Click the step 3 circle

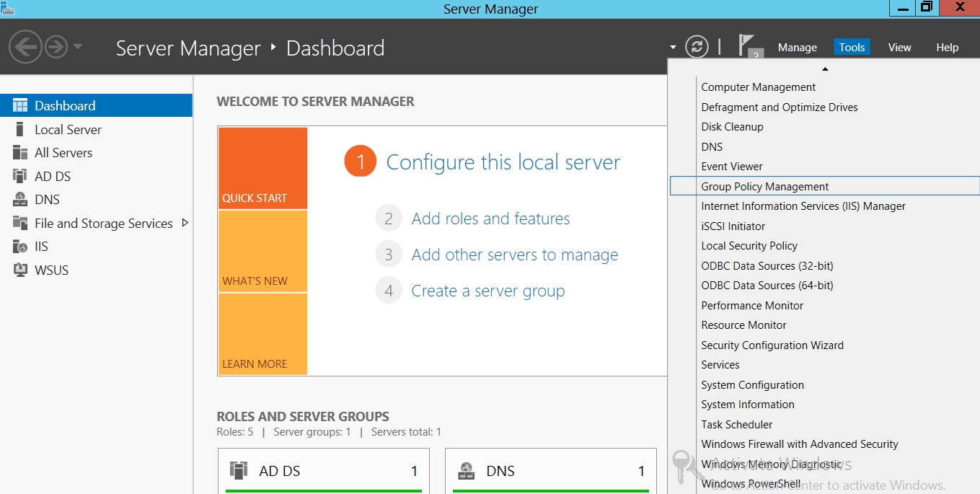[x=389, y=255]
